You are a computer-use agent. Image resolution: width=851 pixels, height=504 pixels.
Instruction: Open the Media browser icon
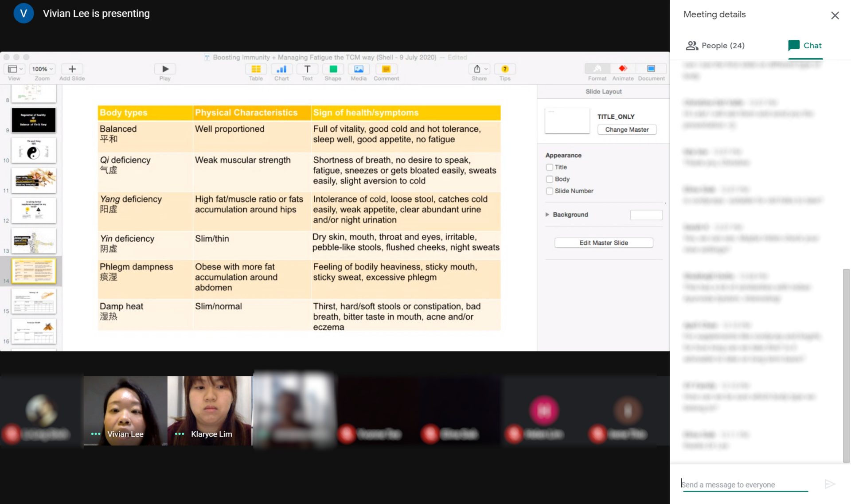[359, 69]
